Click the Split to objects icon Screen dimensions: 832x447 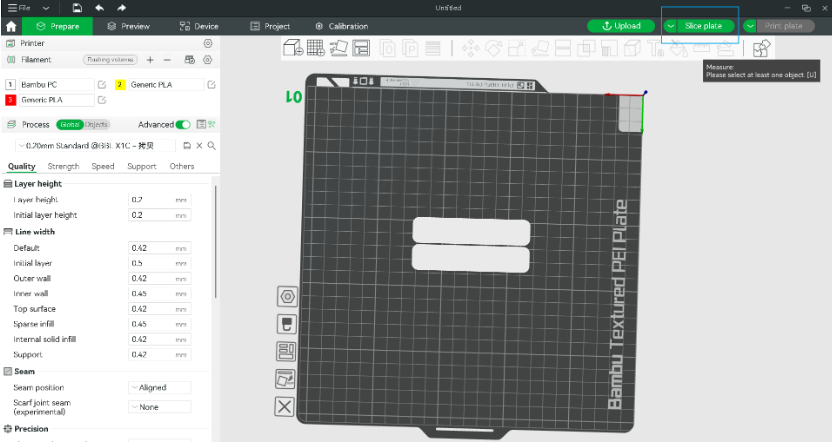[x=387, y=49]
